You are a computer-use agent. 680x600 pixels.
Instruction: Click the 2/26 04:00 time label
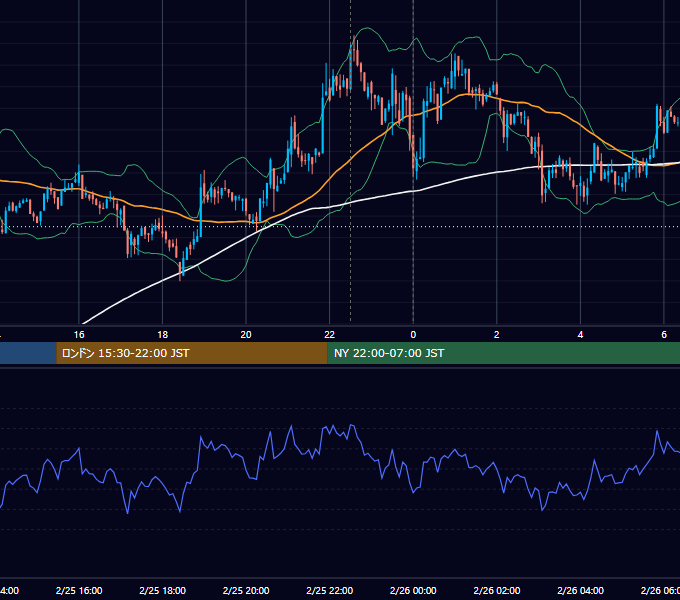[x=580, y=590]
